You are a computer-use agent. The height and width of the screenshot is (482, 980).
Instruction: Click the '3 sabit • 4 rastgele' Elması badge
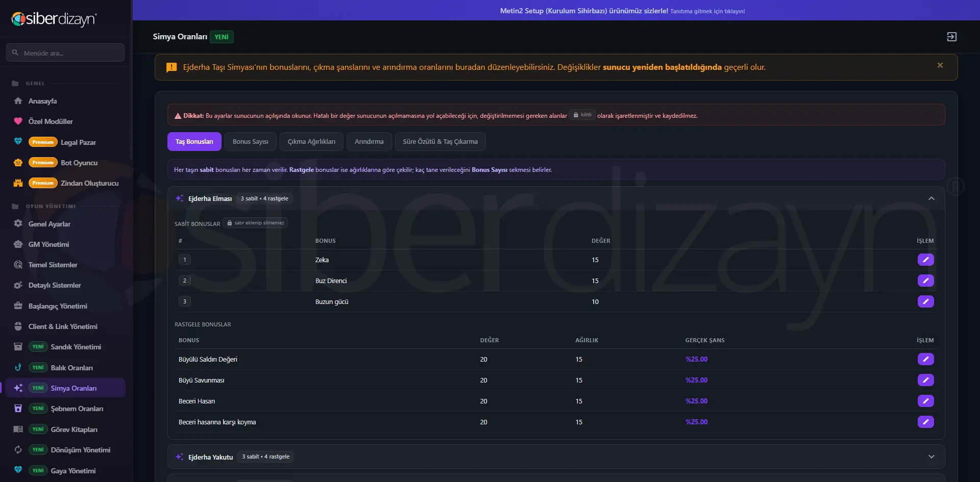click(264, 198)
